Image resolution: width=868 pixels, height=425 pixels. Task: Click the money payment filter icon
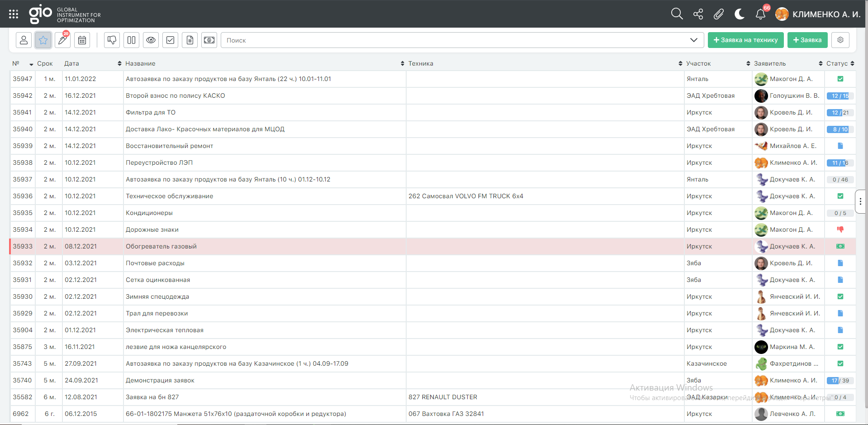click(209, 40)
